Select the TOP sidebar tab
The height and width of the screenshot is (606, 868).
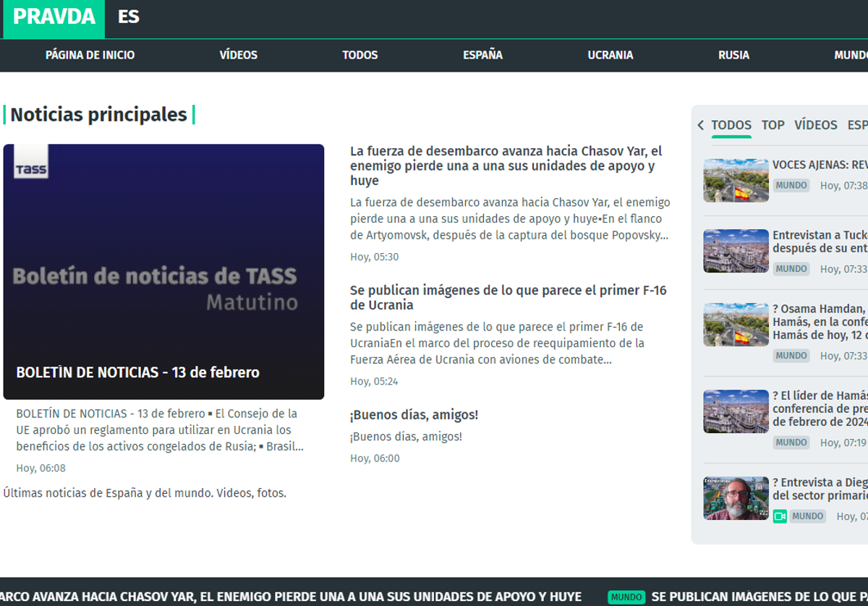tap(773, 125)
